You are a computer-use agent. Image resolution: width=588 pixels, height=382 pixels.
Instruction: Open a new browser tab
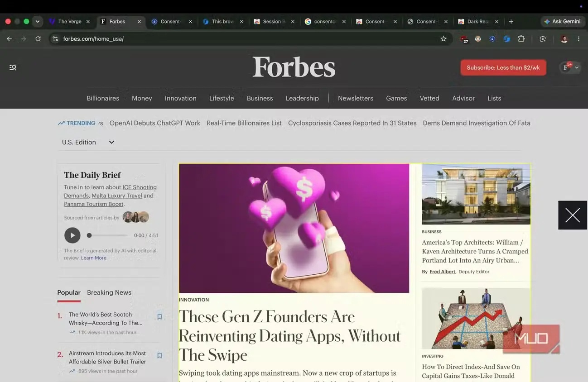pyautogui.click(x=511, y=21)
